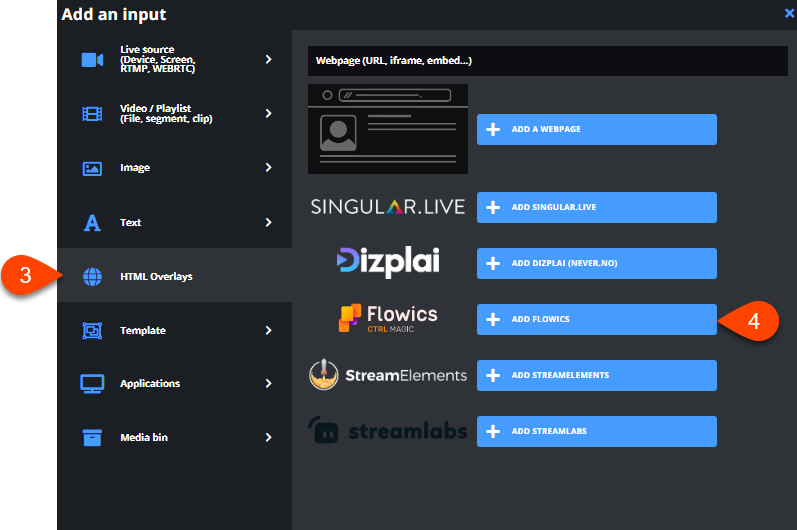Click the Live source camera icon
797x530 pixels.
click(93, 60)
